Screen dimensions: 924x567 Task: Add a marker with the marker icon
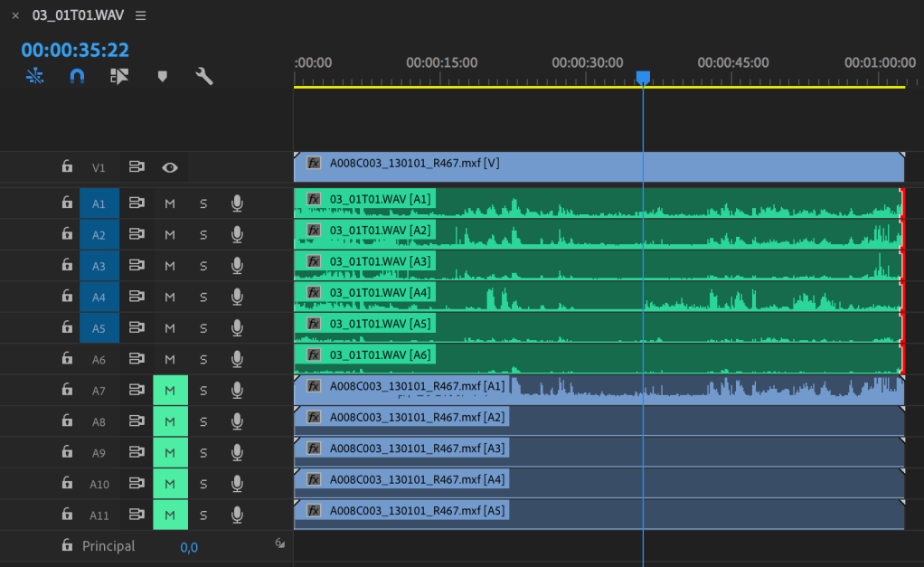point(163,76)
